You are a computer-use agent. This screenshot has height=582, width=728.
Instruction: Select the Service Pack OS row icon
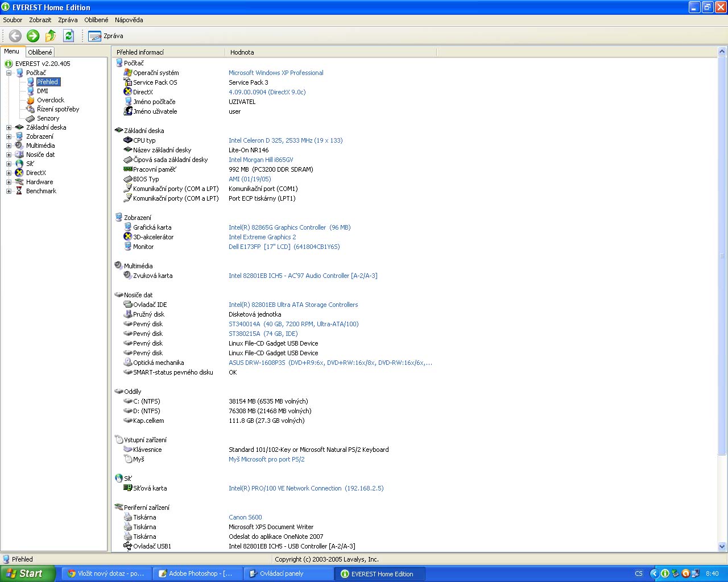pos(128,82)
